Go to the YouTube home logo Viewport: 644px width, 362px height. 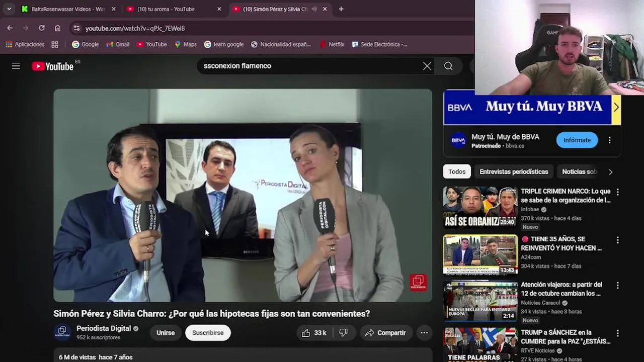coord(52,66)
